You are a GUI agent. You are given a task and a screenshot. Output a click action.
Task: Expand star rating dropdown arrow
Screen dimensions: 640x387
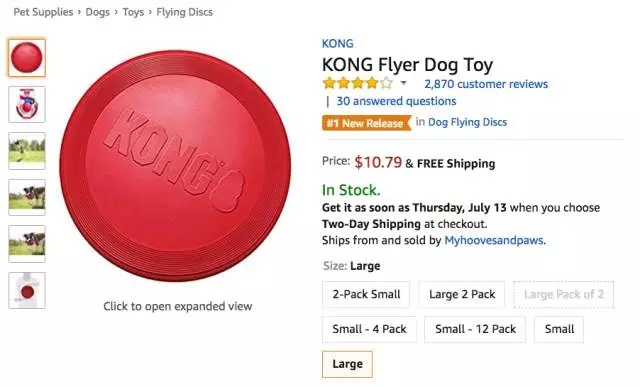403,83
